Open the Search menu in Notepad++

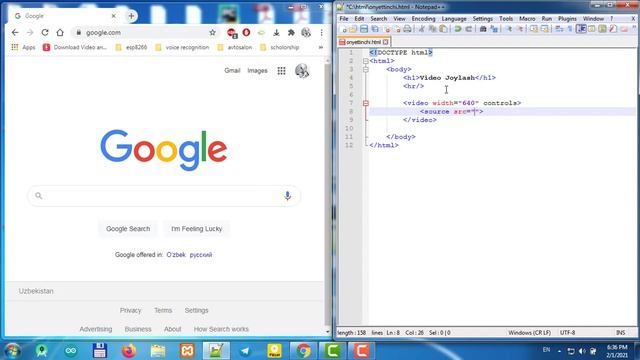[378, 19]
